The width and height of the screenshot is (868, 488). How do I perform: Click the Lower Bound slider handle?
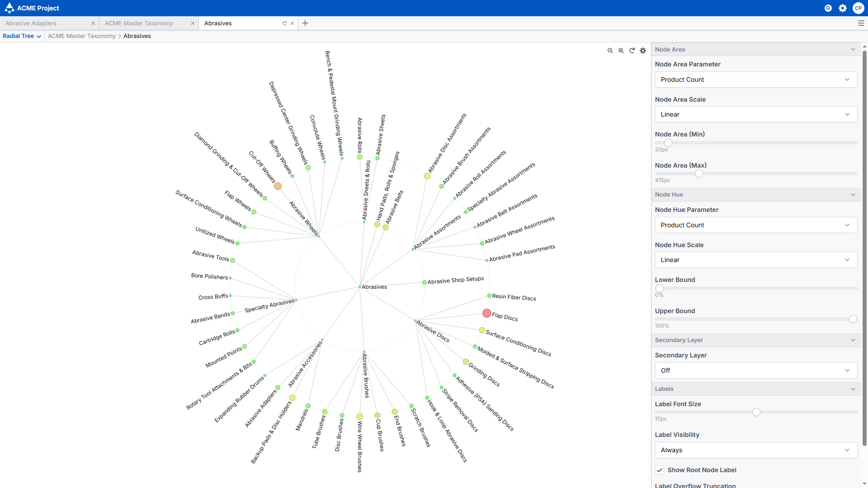click(660, 288)
